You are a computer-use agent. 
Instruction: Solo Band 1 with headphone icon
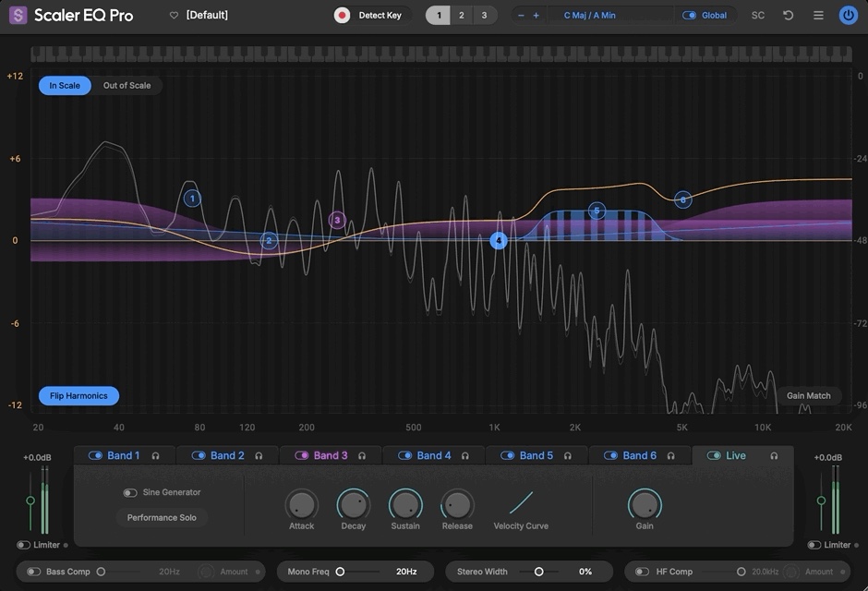(155, 456)
